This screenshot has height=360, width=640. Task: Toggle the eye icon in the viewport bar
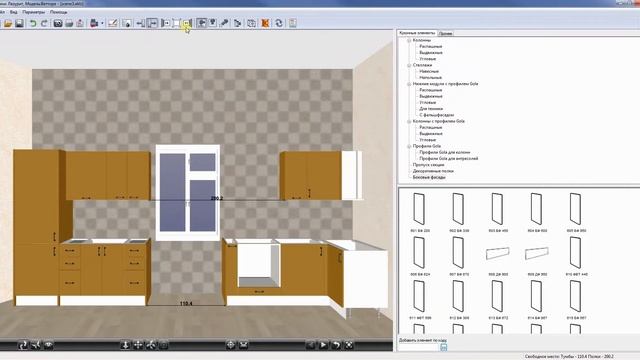click(49, 345)
